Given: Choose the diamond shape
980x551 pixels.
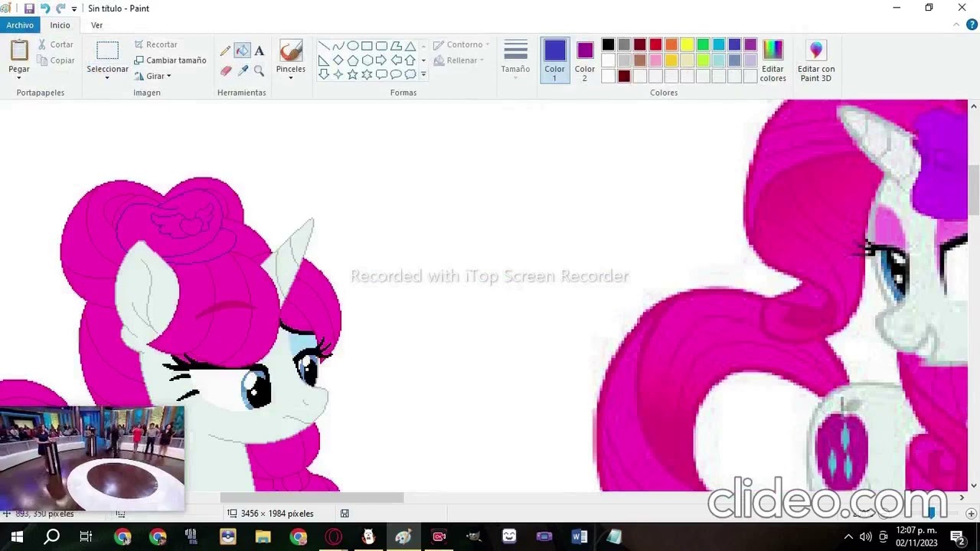Looking at the screenshot, I should (338, 60).
